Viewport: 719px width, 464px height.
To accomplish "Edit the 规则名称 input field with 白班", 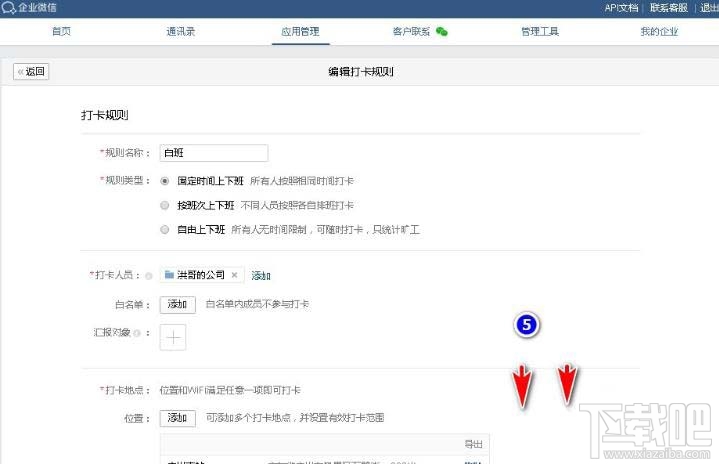I will 214,153.
